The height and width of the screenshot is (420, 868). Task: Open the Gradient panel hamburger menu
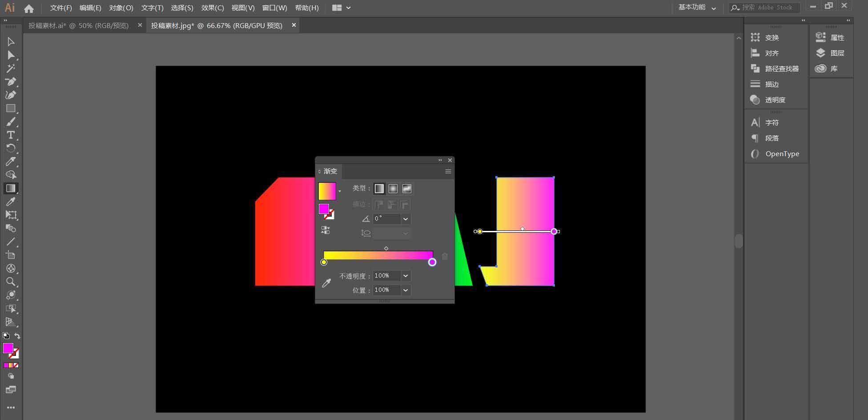[448, 171]
